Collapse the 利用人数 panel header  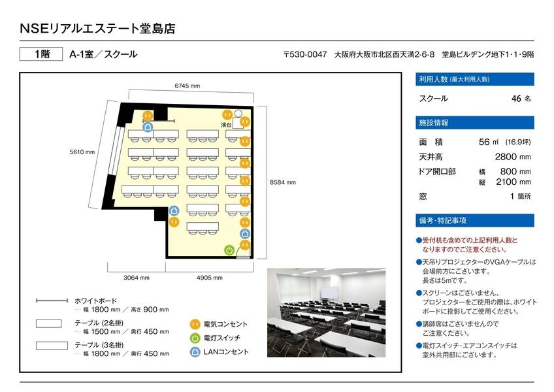(475, 80)
